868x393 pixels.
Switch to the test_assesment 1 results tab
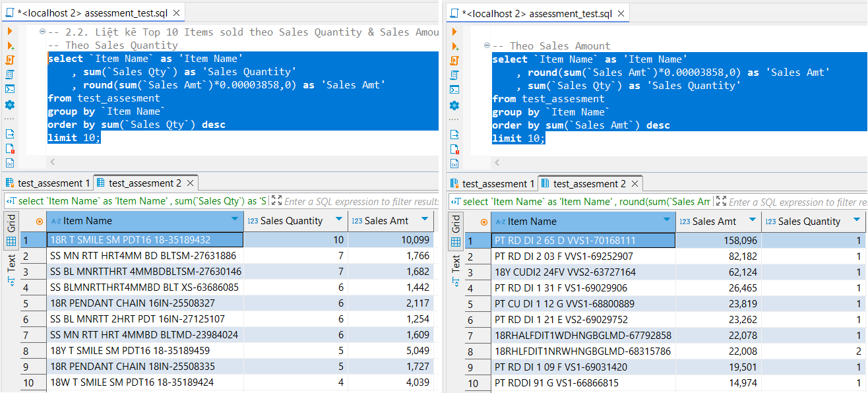pos(47,183)
